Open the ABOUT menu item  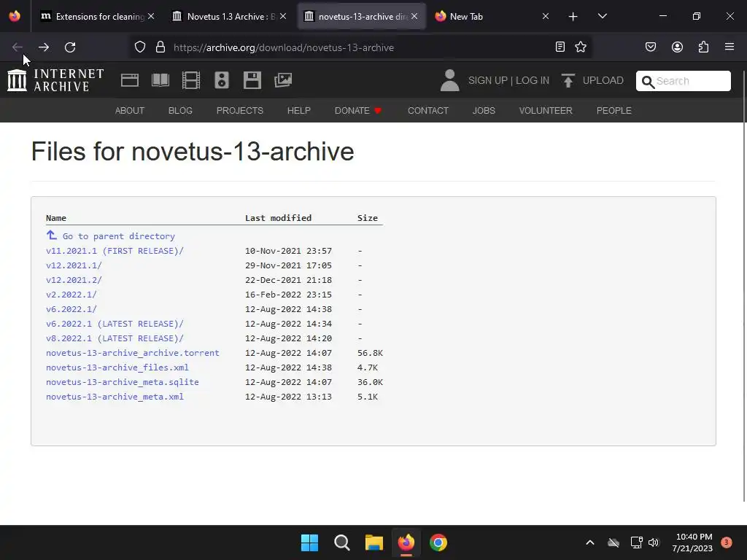(x=130, y=111)
